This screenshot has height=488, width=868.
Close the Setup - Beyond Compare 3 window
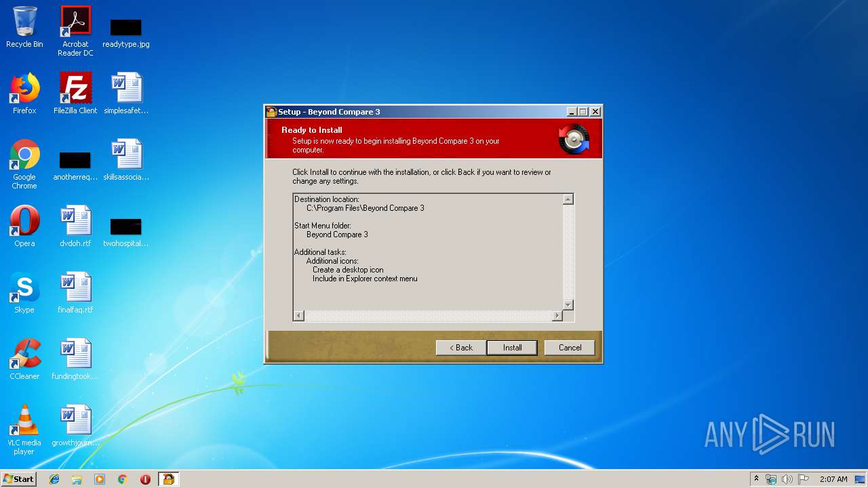pos(595,112)
